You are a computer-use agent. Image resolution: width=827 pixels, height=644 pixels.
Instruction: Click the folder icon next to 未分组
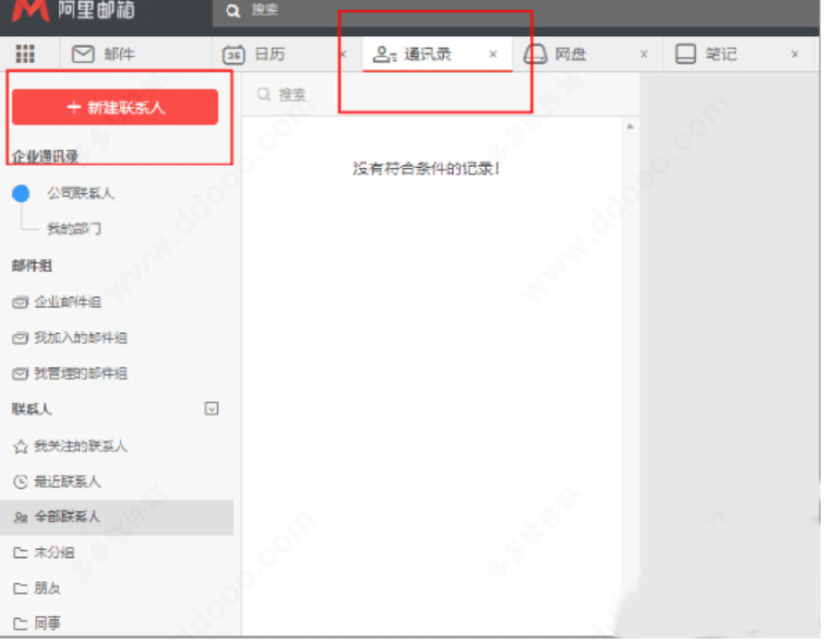pos(20,553)
